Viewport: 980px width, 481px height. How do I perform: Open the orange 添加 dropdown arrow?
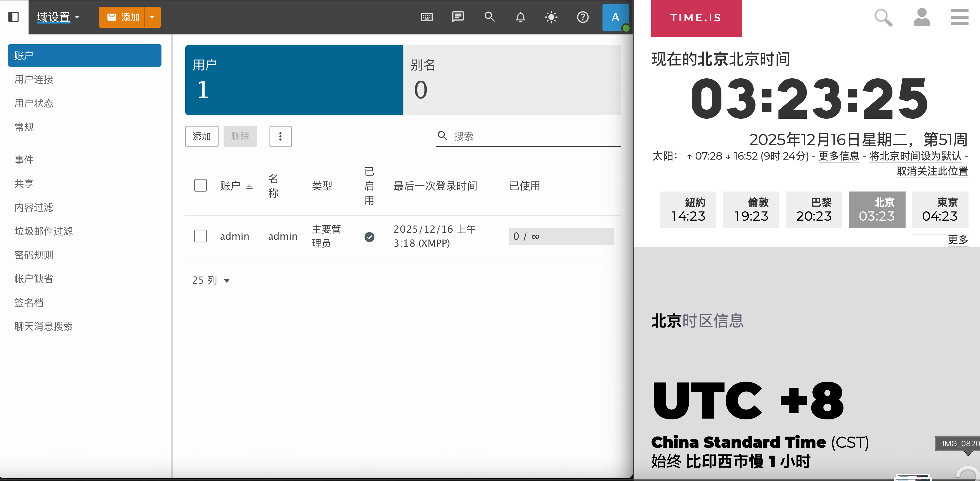point(153,17)
